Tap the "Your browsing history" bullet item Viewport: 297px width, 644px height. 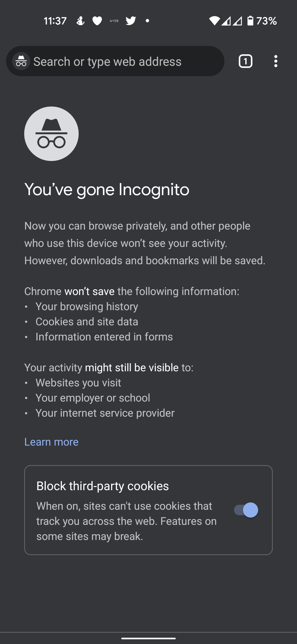pos(87,307)
